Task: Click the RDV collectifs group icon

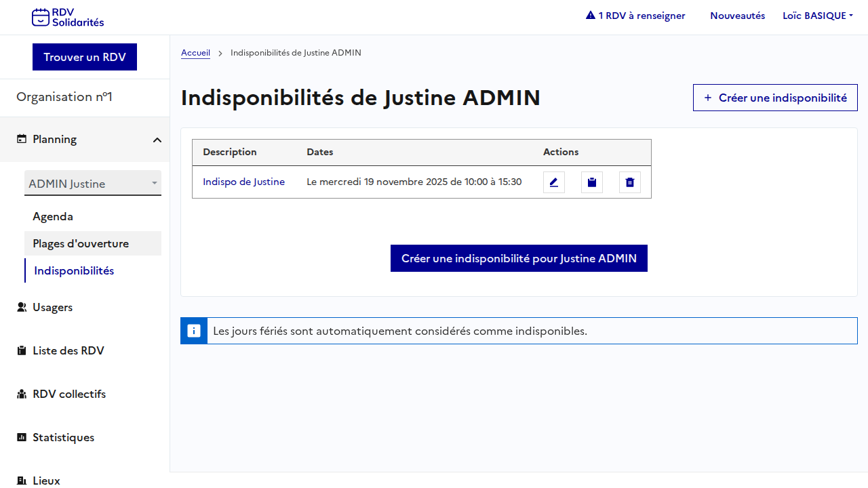Action: pyautogui.click(x=22, y=394)
